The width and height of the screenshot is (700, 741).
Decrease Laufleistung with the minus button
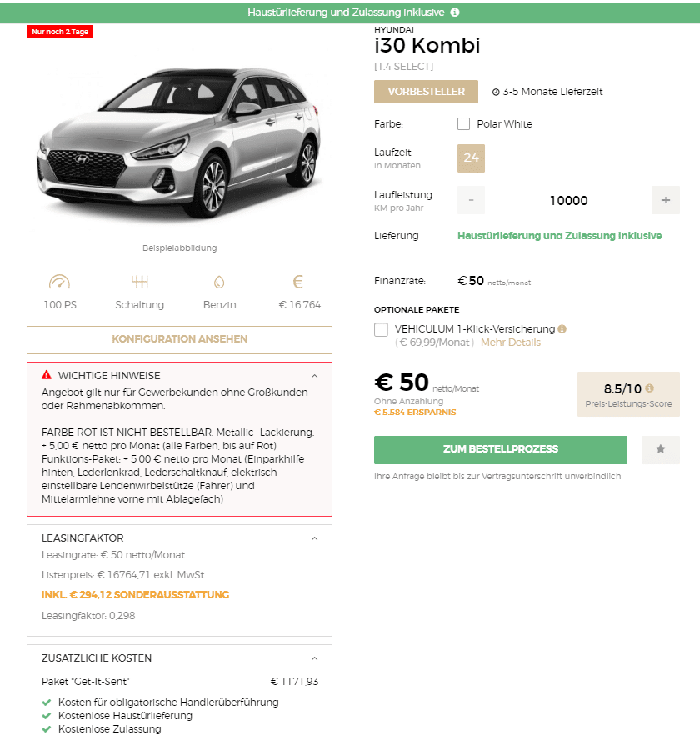pyautogui.click(x=471, y=200)
